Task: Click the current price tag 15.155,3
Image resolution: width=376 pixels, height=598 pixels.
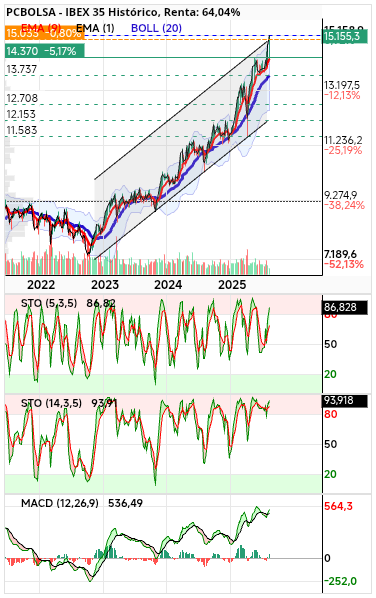Action: (x=345, y=37)
